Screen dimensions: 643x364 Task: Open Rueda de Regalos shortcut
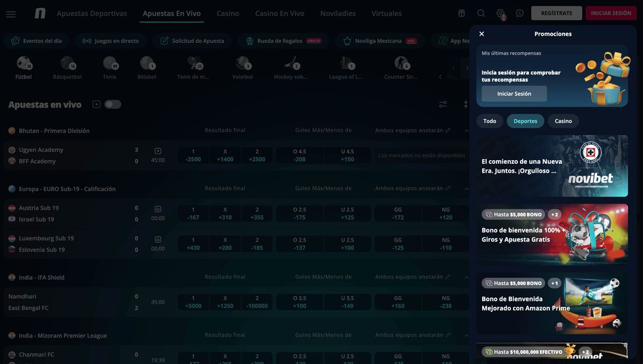[x=284, y=41]
